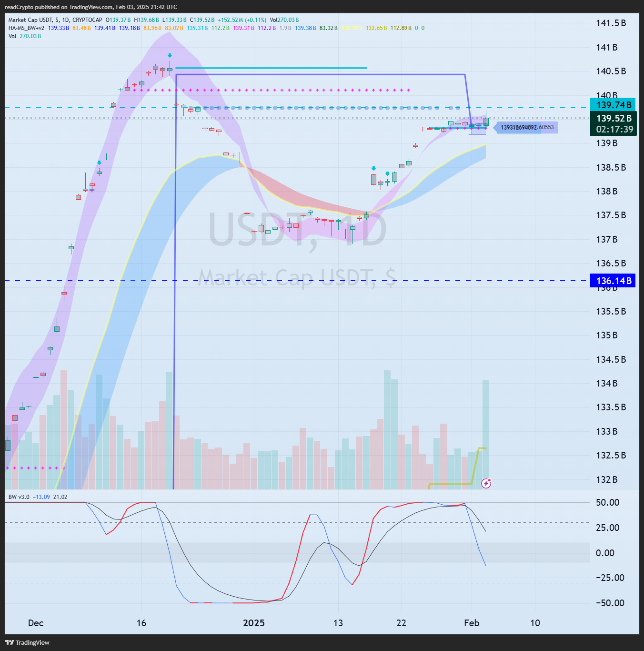Image resolution: width=644 pixels, height=651 pixels.
Task: Click the 1.9 B gray indicator value
Action: [285, 28]
